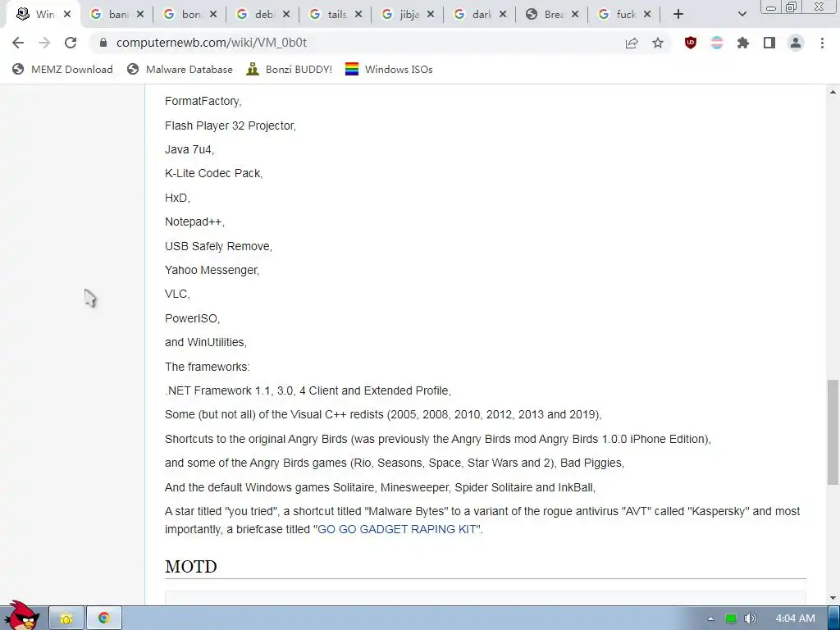
Task: Click the scrollbar down arrow
Action: [833, 598]
